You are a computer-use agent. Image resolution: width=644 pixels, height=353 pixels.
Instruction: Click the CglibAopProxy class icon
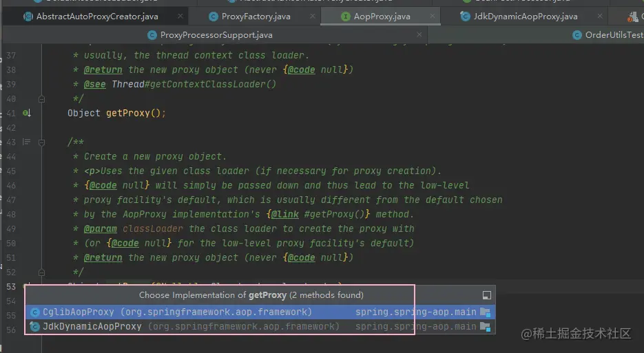[x=35, y=312]
